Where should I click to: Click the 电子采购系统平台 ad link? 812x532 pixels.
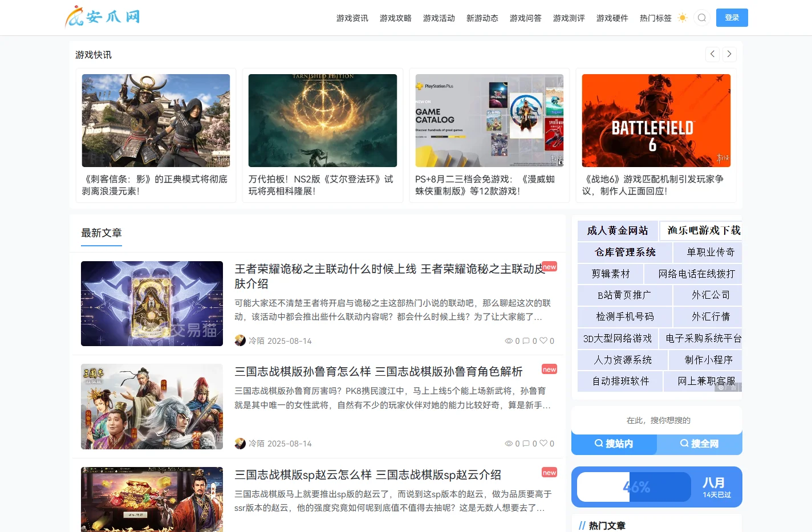(701, 338)
